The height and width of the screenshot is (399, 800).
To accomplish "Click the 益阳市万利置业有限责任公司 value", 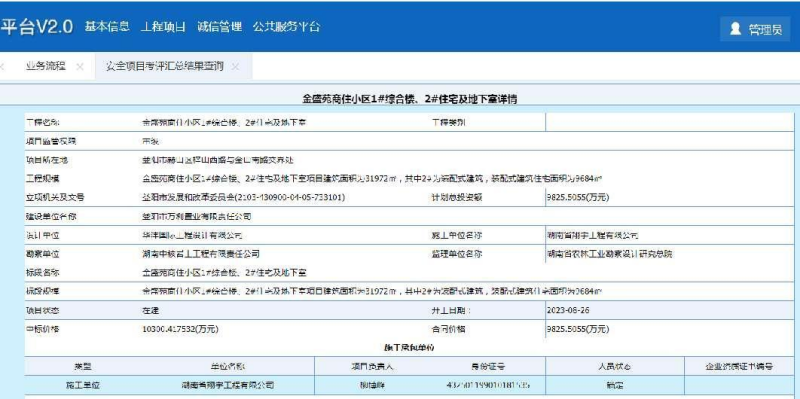I will click(197, 216).
